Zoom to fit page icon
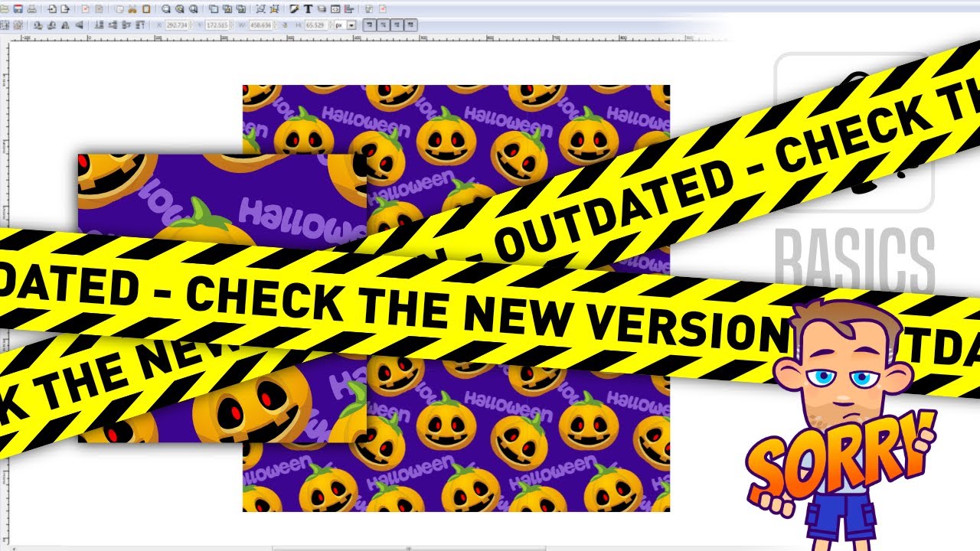 (193, 9)
